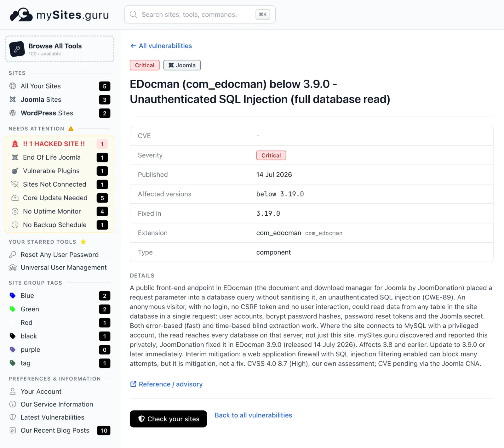
Task: Click the users icon beside Universal User Management
Action: pyautogui.click(x=13, y=267)
